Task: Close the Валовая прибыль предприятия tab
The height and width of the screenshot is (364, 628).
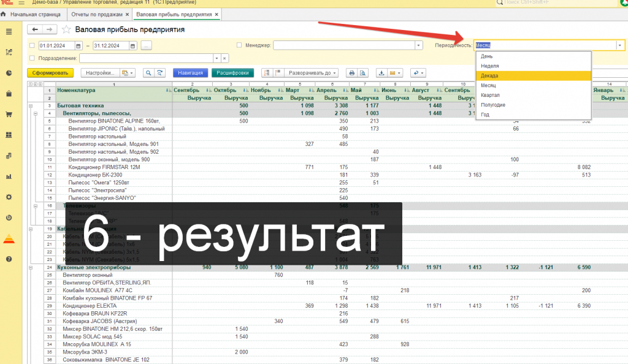Action: (x=216, y=14)
